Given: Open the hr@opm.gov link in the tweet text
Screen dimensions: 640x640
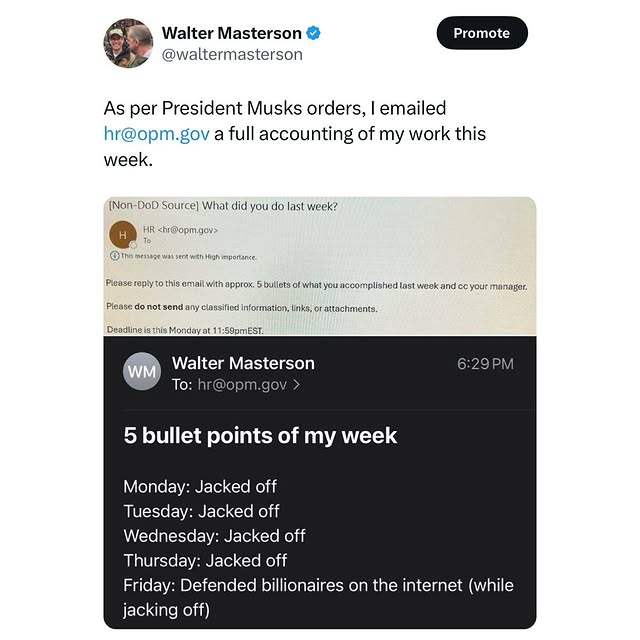Looking at the screenshot, I should tap(156, 133).
